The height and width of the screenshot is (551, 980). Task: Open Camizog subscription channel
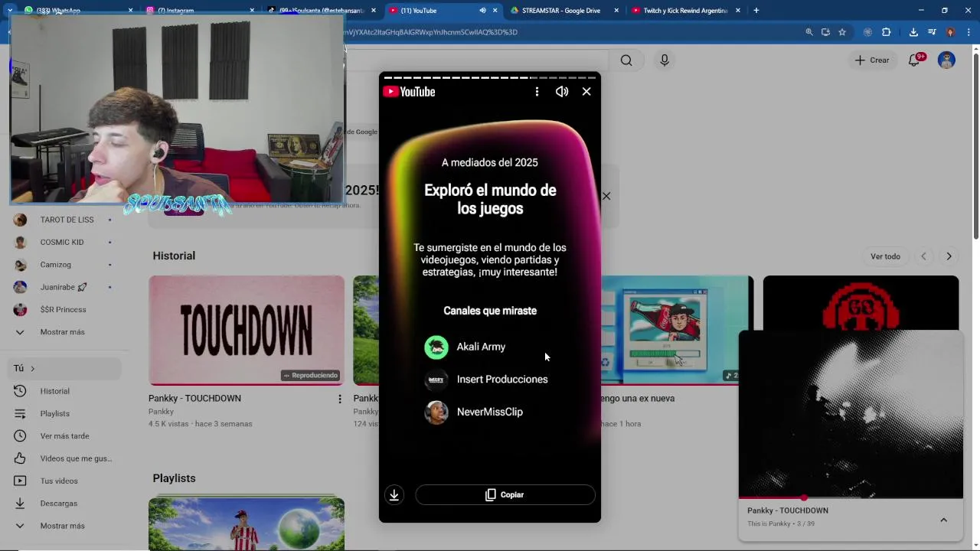(56, 265)
